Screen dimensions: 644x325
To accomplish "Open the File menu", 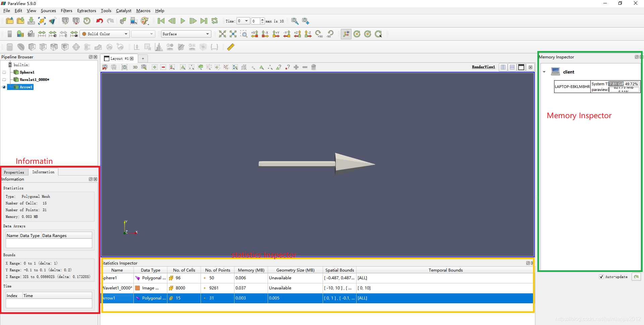I will pos(7,11).
